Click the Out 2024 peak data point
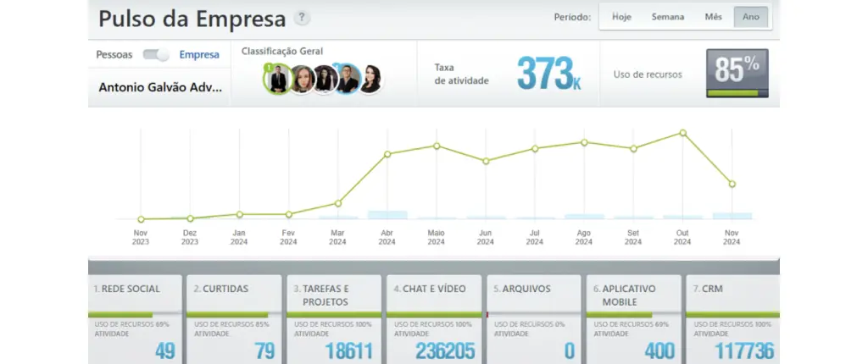868x364 pixels. [x=682, y=133]
